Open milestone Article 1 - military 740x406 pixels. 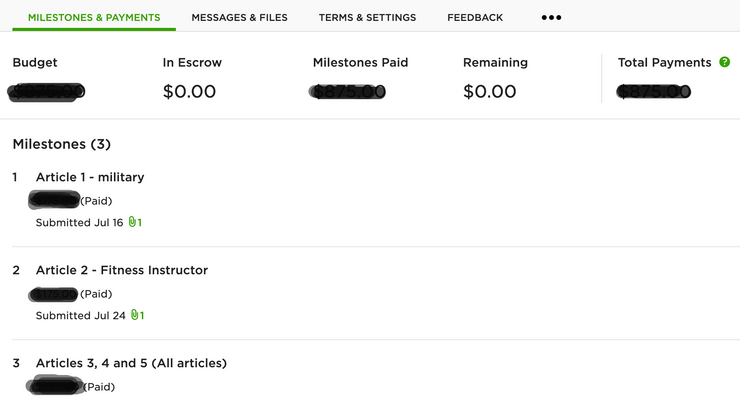coord(90,177)
